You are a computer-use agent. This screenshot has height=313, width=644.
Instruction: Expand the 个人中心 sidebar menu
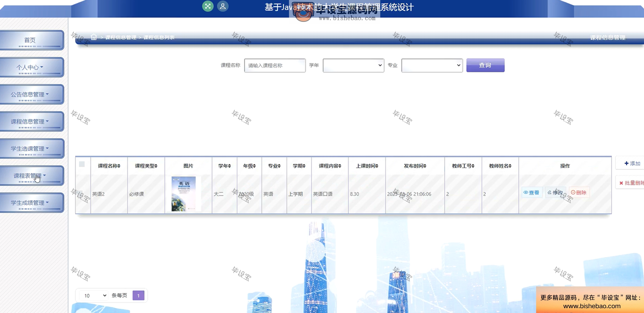pos(31,67)
